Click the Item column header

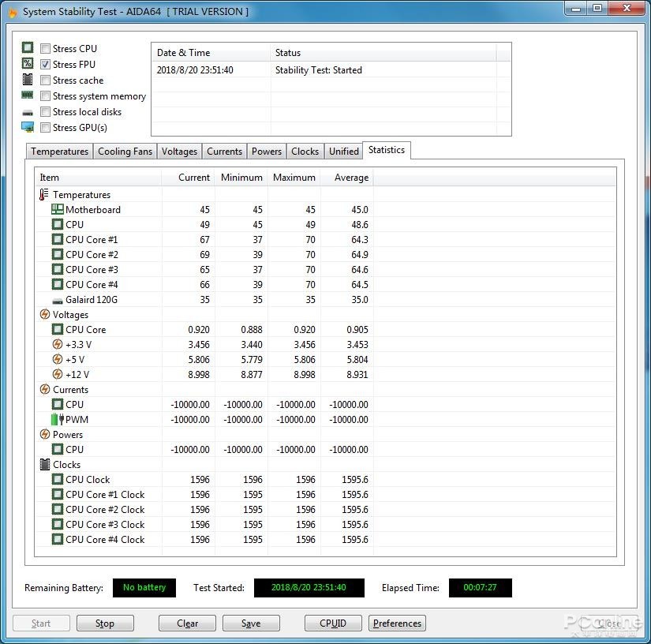click(x=99, y=178)
